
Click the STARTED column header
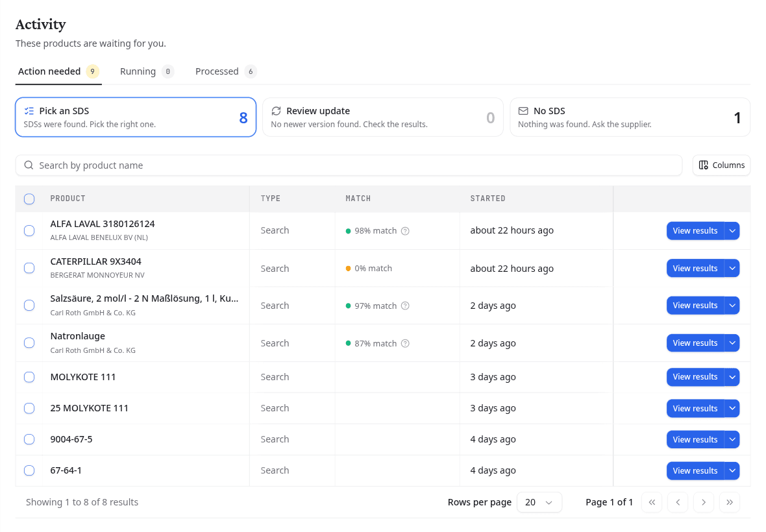pyautogui.click(x=488, y=199)
